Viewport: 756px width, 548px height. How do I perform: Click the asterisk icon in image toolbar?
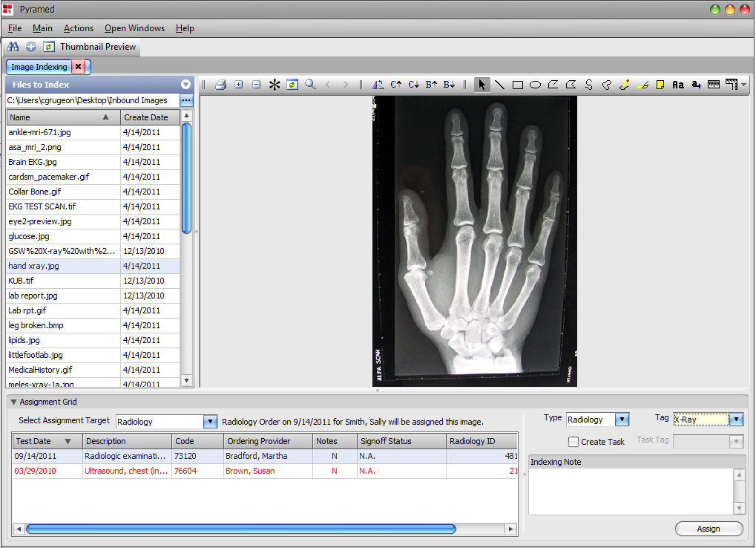(275, 85)
